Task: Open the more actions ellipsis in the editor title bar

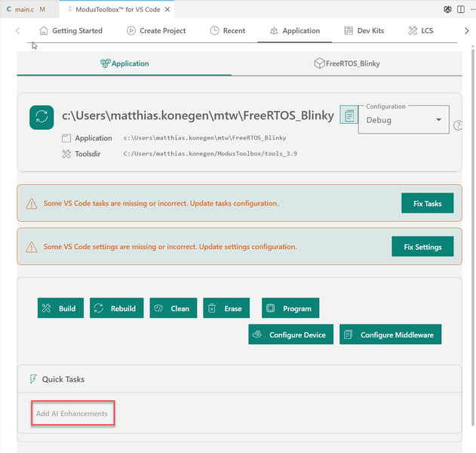Action: click(x=473, y=9)
